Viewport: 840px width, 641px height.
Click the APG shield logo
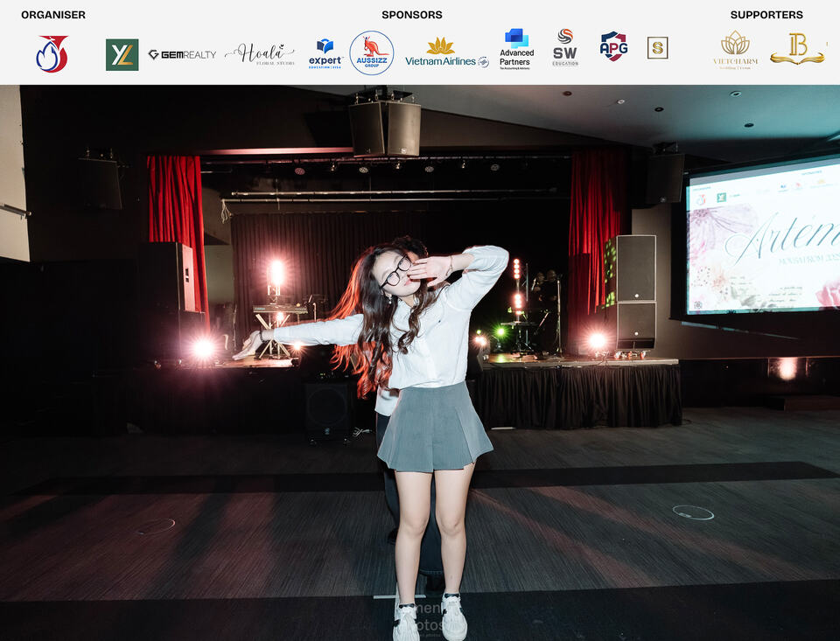(x=614, y=46)
